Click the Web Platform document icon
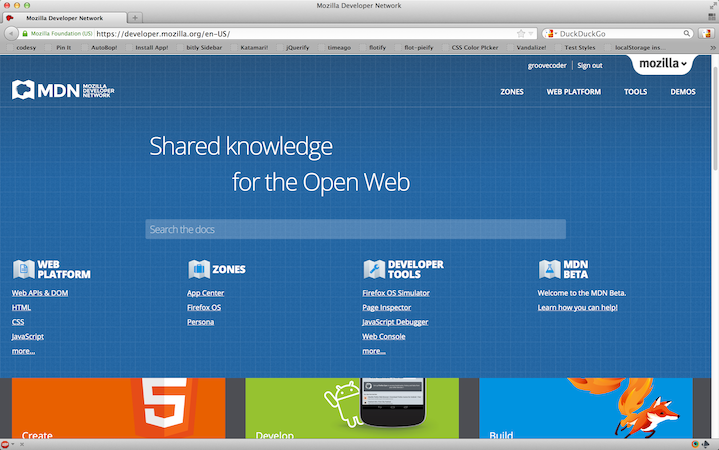 24,269
